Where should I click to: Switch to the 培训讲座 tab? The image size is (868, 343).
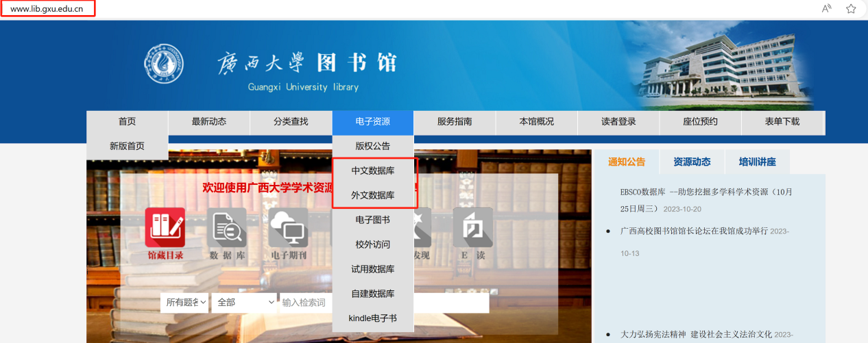(x=757, y=162)
